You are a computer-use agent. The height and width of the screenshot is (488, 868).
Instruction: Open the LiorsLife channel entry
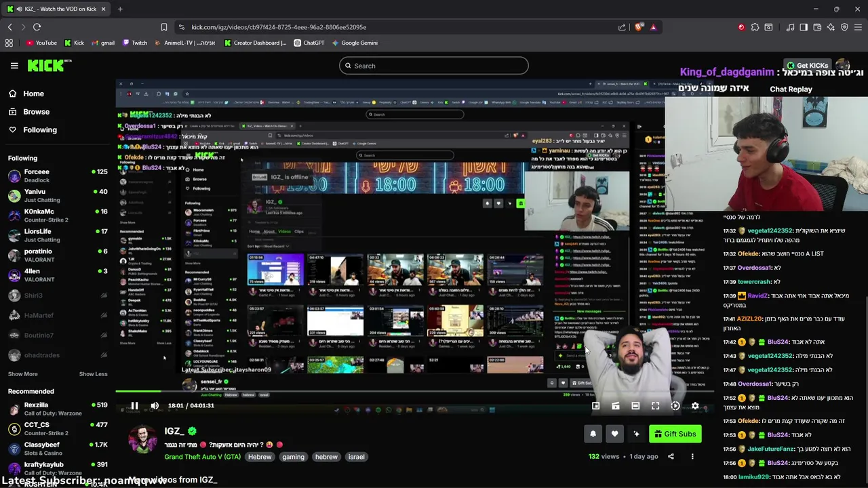pyautogui.click(x=57, y=235)
